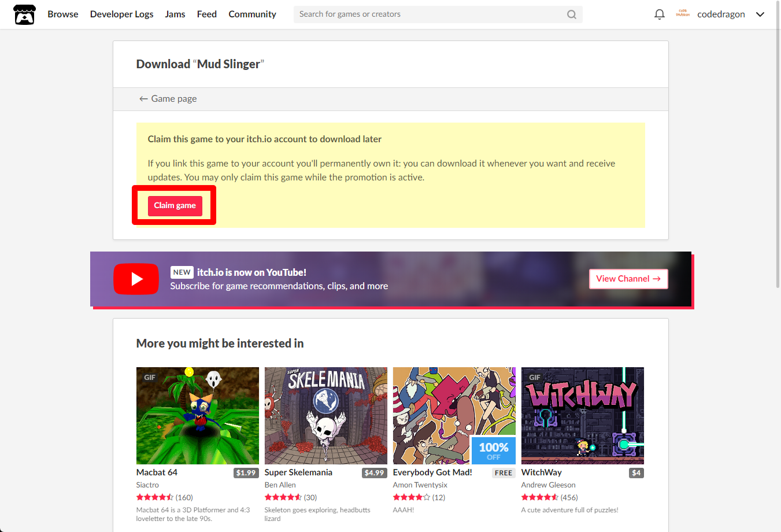The height and width of the screenshot is (532, 781).
Task: Click the Download "Mud Slinger" heading
Action: [x=200, y=64]
